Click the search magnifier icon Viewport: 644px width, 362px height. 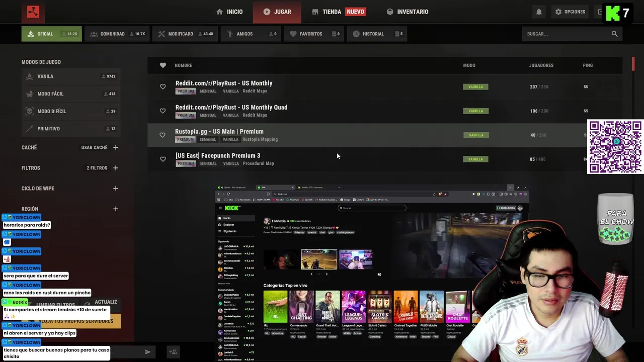point(614,34)
